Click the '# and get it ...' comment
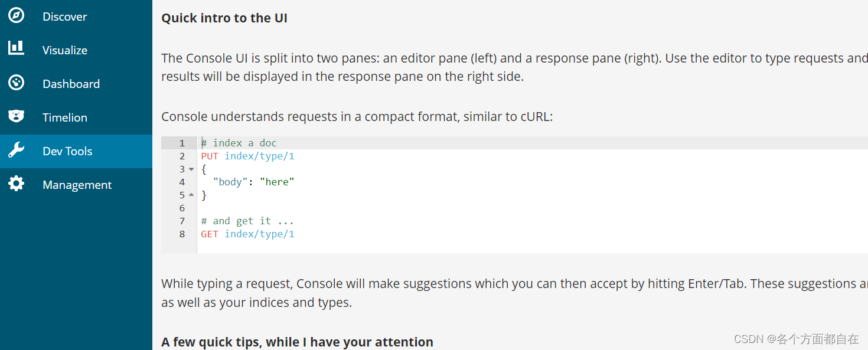 (x=247, y=221)
